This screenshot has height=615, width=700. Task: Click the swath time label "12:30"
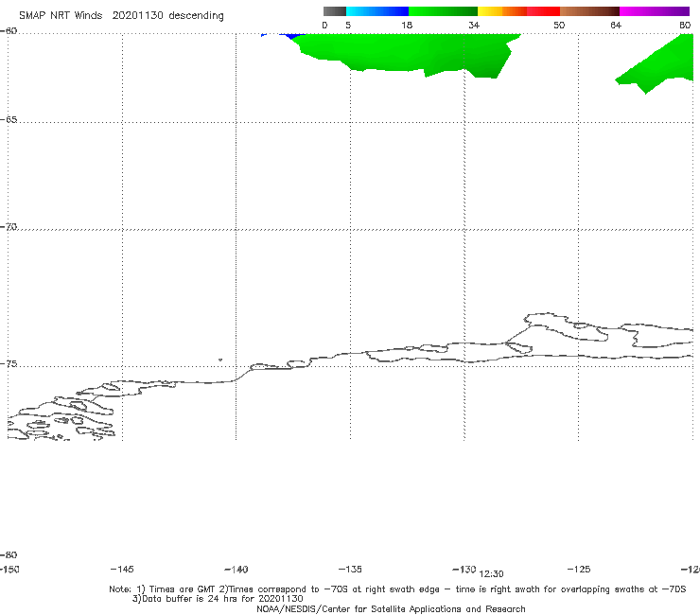click(491, 574)
